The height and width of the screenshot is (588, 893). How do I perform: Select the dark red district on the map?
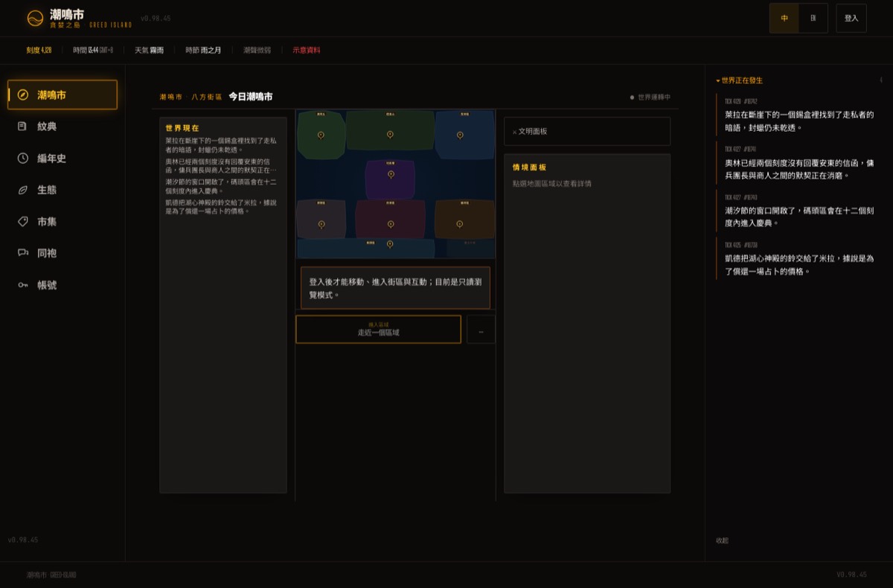click(390, 219)
